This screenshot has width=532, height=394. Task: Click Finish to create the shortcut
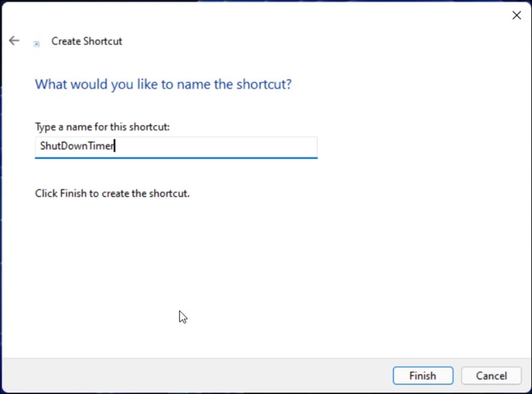pyautogui.click(x=423, y=376)
